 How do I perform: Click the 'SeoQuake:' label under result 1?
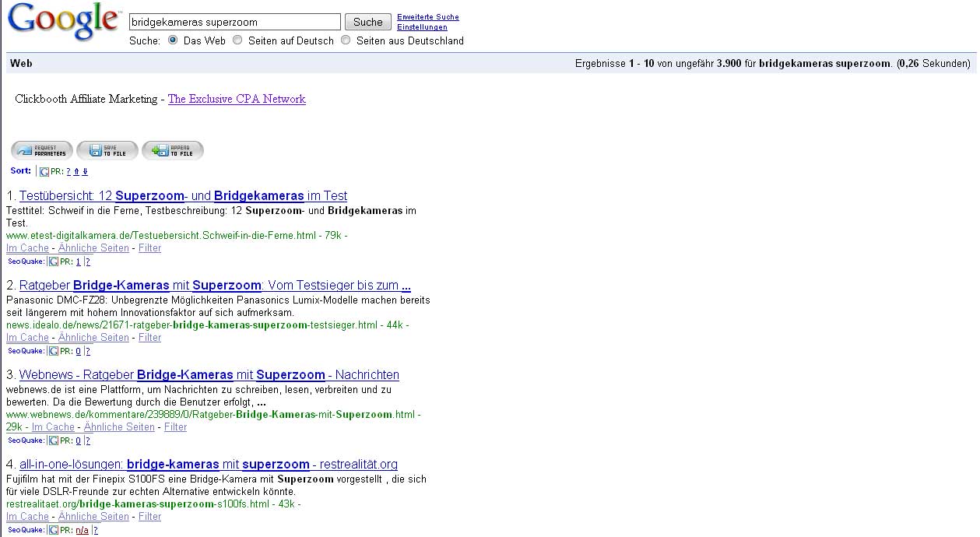(26, 262)
